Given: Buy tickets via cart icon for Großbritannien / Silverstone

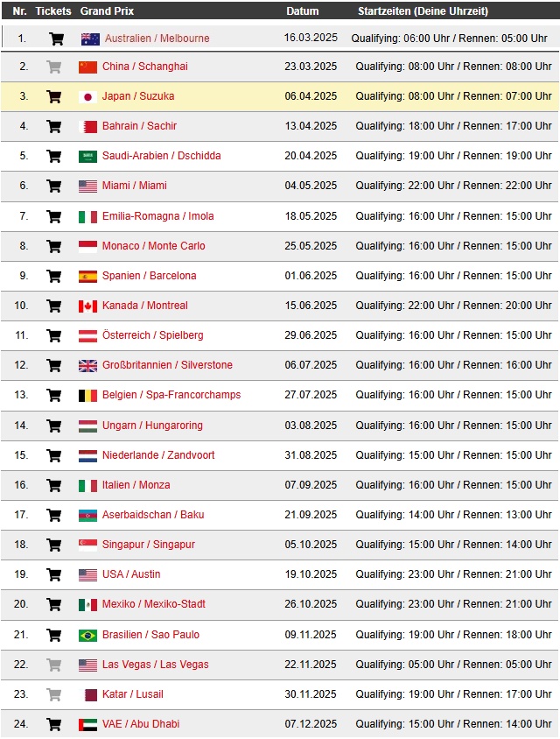Looking at the screenshot, I should [x=54, y=365].
